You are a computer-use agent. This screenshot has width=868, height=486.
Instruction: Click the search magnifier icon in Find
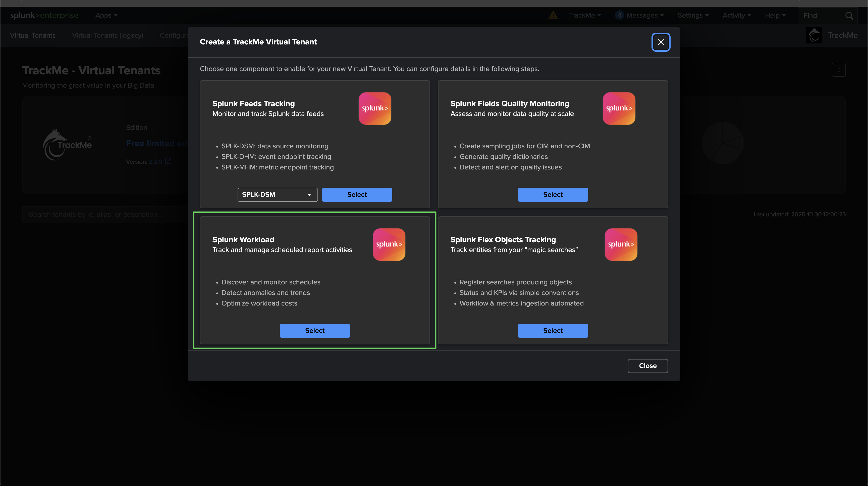[849, 16]
